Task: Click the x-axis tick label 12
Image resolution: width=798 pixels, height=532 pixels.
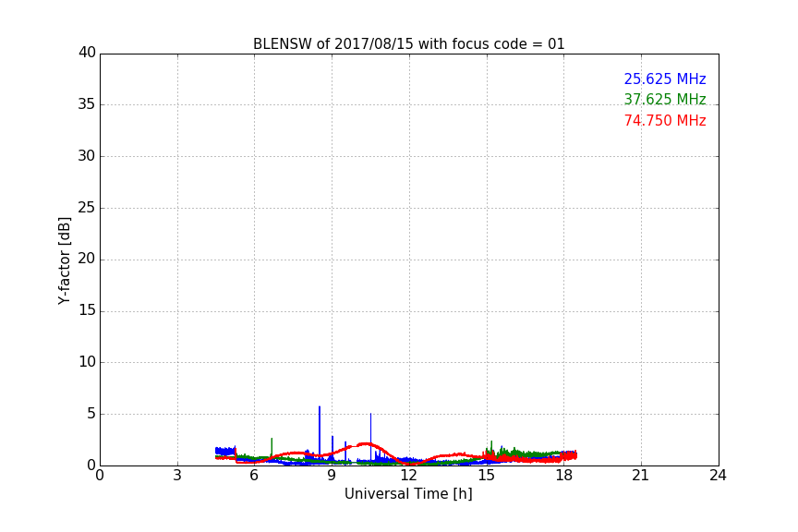Action: 409,476
